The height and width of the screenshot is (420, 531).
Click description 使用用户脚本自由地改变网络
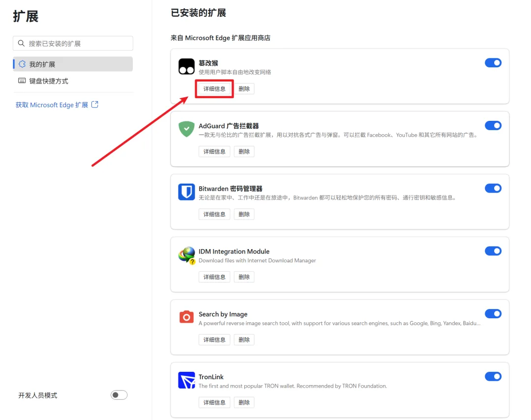(x=235, y=72)
